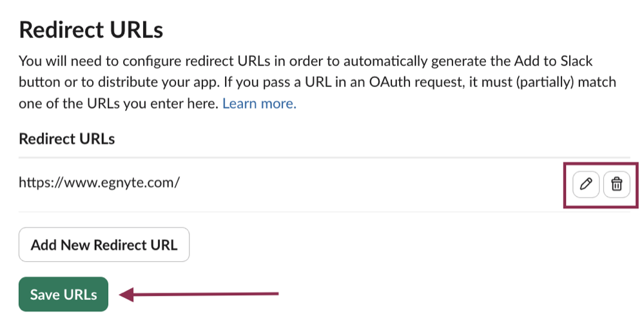Click the egnyte.com row's empty middle area

click(x=369, y=184)
